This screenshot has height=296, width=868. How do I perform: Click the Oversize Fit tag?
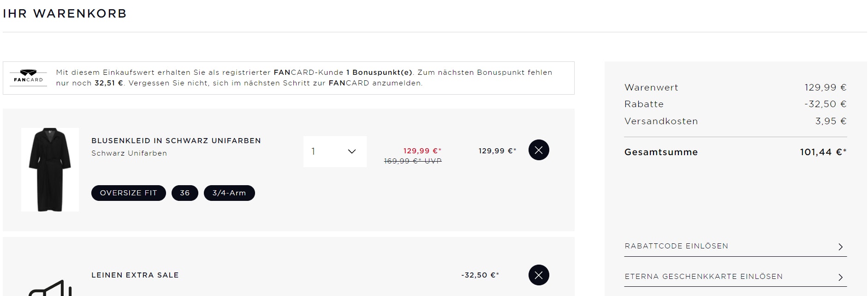click(x=128, y=193)
